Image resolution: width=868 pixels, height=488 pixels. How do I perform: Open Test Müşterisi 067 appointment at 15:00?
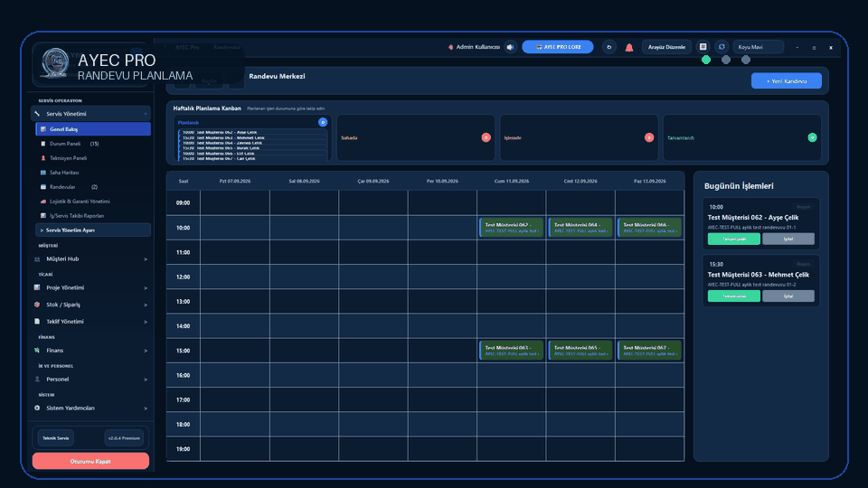tap(649, 351)
